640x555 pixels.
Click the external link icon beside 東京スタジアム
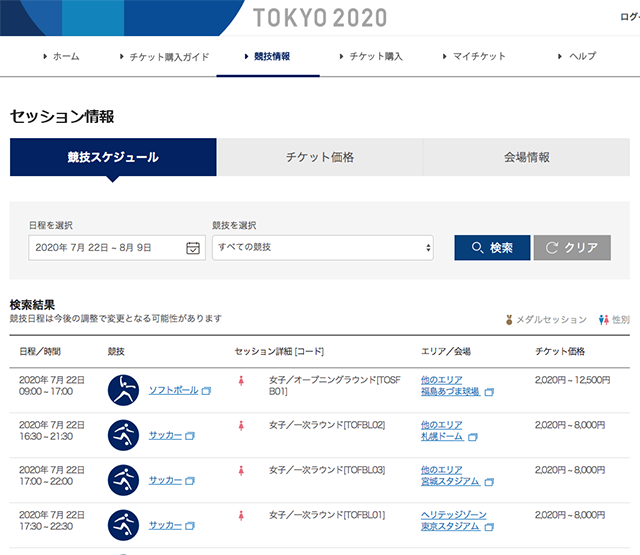coord(489,525)
